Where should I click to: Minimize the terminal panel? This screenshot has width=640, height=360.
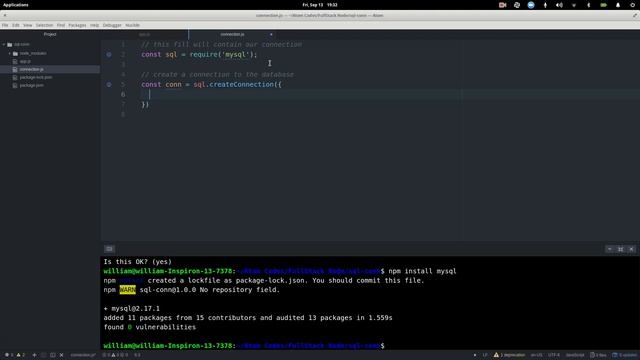(610, 249)
